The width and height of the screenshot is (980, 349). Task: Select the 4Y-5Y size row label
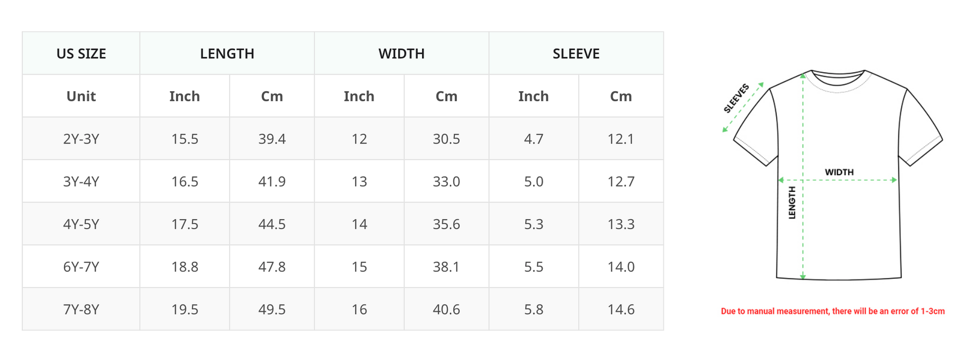tap(81, 224)
